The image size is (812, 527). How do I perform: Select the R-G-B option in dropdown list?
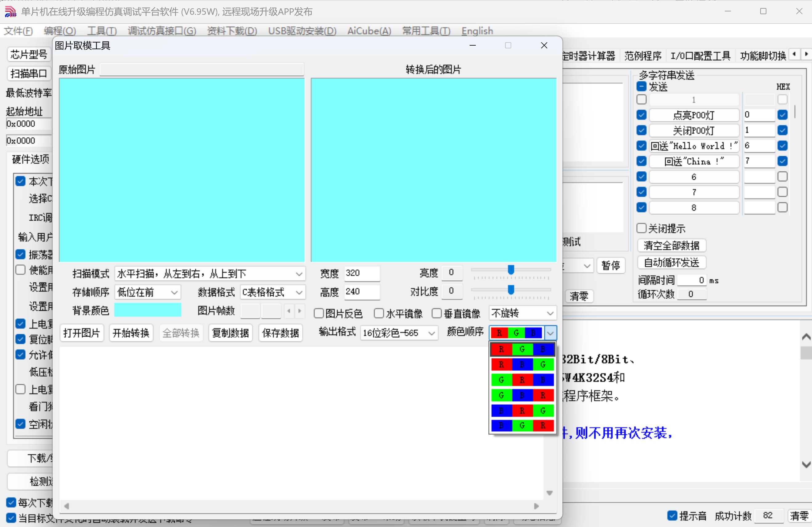coord(522,349)
